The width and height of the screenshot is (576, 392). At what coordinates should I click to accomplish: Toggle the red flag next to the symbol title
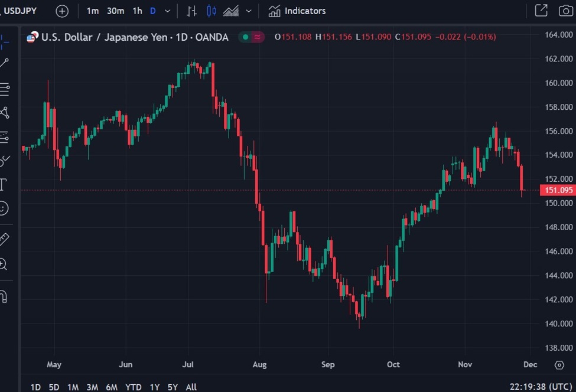pyautogui.click(x=258, y=37)
